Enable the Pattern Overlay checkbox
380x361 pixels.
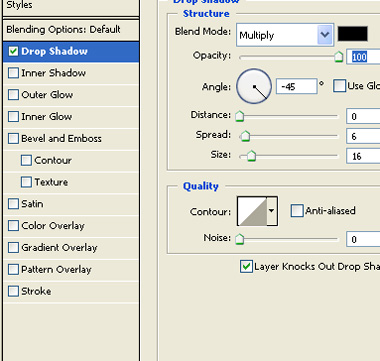pos(13,269)
